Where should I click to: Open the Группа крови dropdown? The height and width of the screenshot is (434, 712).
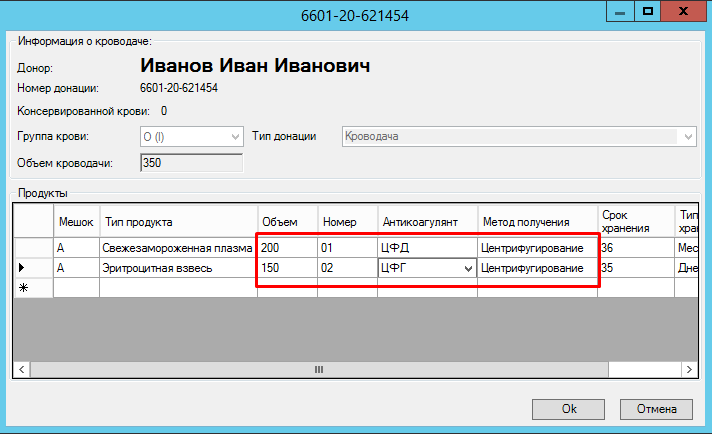(x=235, y=136)
